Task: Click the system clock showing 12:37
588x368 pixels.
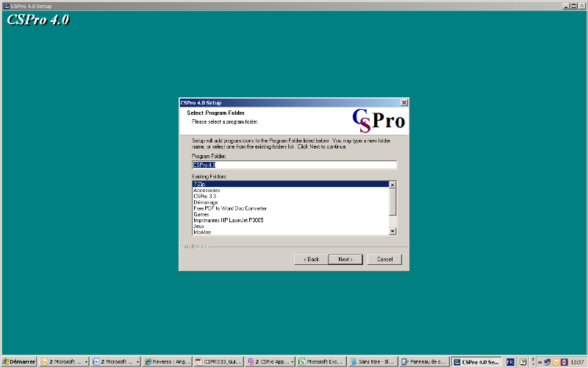Action: pos(577,362)
